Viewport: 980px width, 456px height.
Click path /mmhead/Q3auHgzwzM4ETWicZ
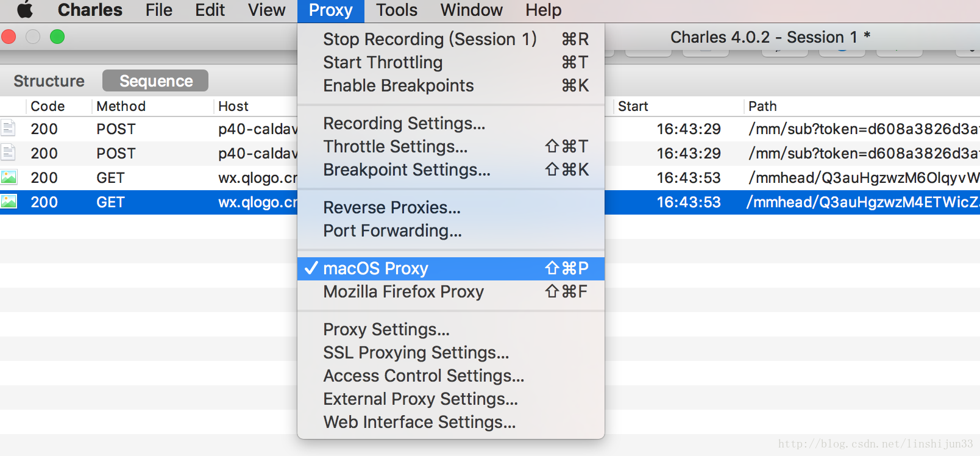tap(864, 202)
